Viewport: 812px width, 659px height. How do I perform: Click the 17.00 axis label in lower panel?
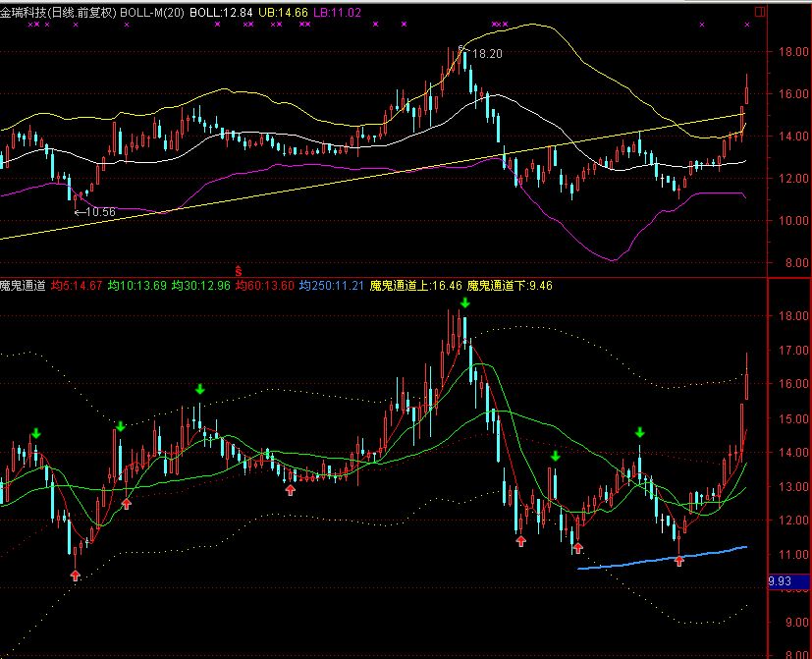pyautogui.click(x=794, y=351)
